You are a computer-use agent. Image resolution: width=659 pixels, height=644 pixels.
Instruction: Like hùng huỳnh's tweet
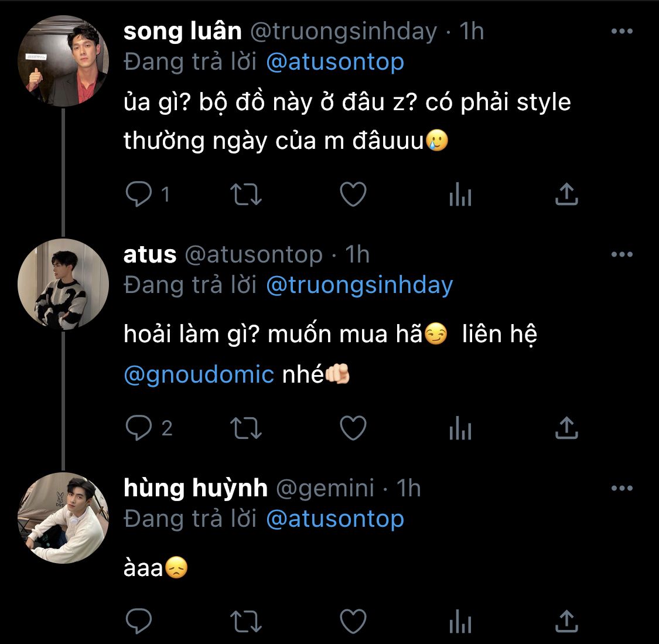(x=353, y=621)
